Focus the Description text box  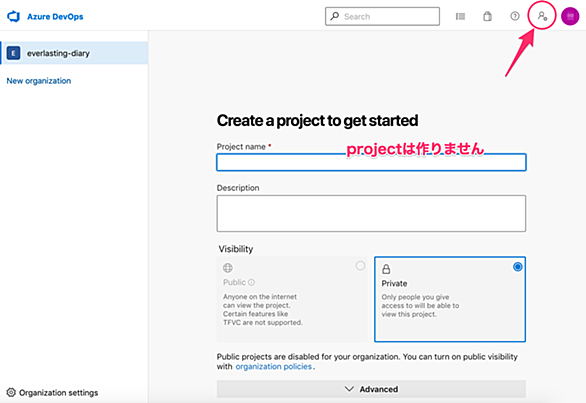[371, 213]
